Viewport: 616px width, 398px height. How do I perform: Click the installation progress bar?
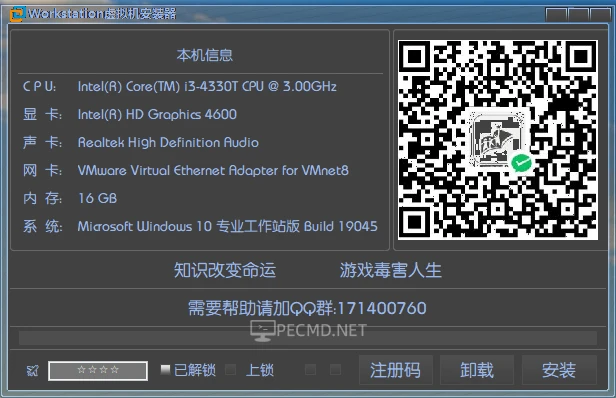pos(308,338)
